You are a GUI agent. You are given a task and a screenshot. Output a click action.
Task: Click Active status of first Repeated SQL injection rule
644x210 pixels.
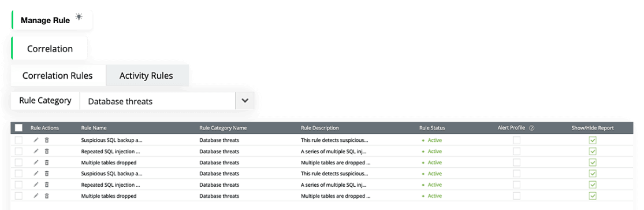434,152
